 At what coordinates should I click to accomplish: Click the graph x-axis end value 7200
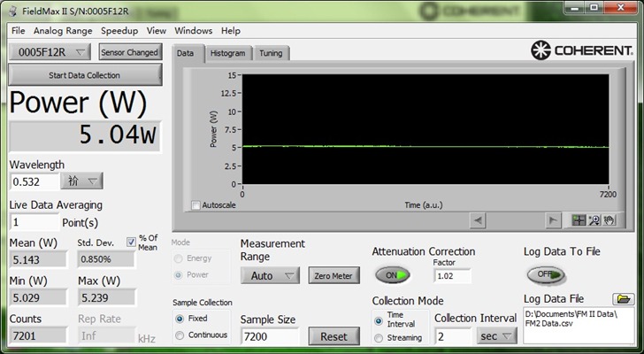pos(609,195)
